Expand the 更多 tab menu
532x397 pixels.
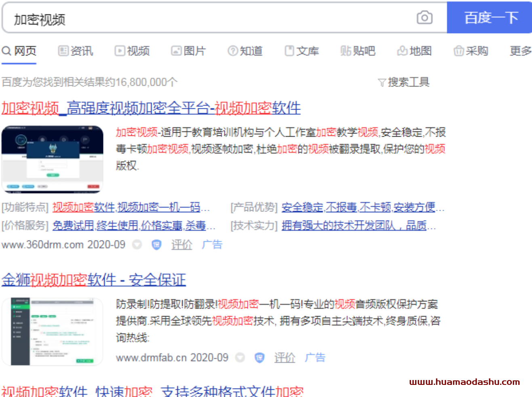(521, 51)
